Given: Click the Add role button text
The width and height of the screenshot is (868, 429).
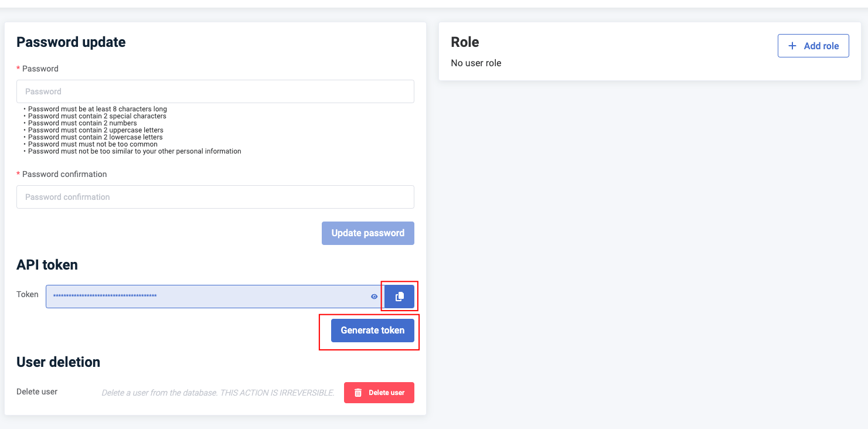Looking at the screenshot, I should coord(821,46).
